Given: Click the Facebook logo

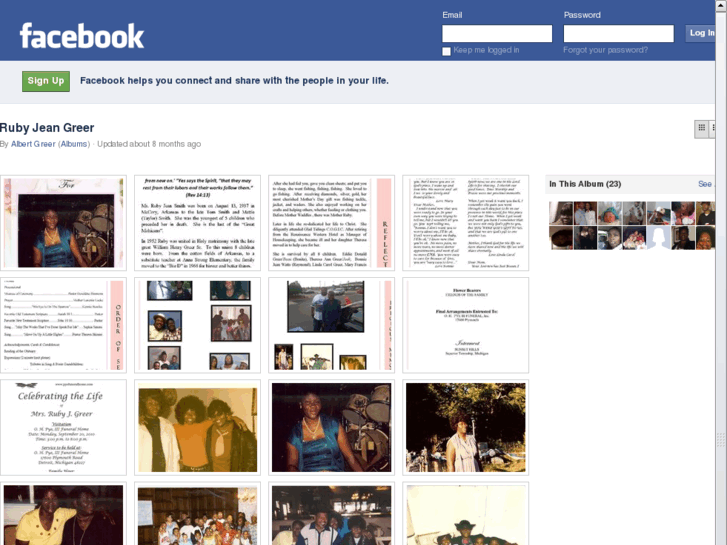Looking at the screenshot, I should 82,36.
